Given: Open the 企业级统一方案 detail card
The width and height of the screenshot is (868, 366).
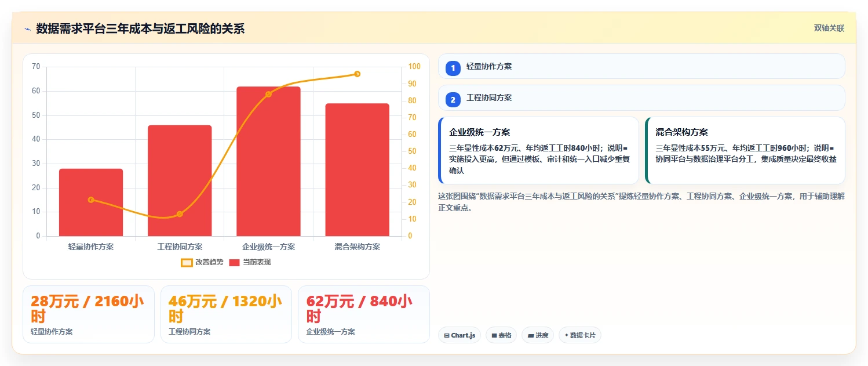Looking at the screenshot, I should pos(538,150).
